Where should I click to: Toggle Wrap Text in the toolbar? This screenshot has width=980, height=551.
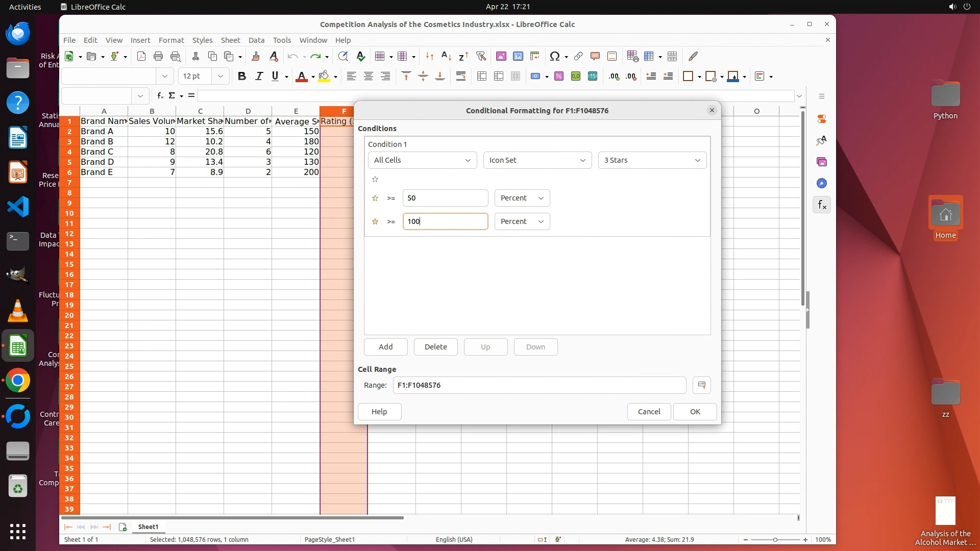click(461, 77)
